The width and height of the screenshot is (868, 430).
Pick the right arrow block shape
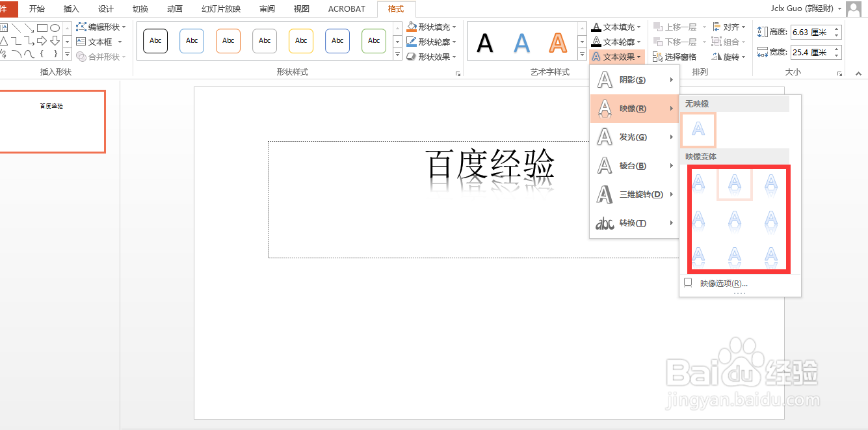click(x=42, y=41)
